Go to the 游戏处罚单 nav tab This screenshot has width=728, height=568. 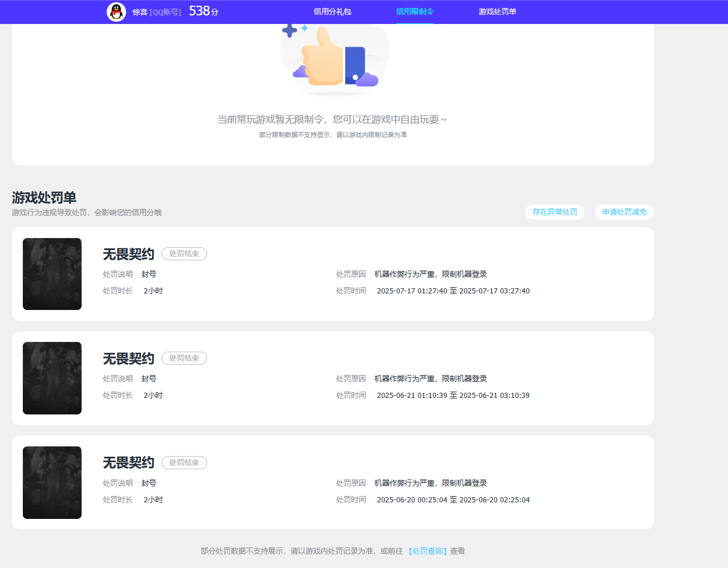click(498, 11)
